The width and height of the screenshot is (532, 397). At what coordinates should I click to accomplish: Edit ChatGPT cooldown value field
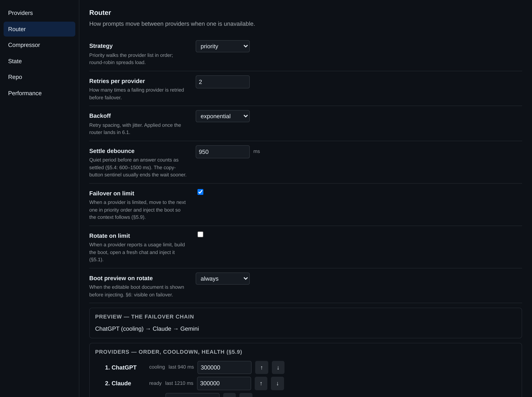pyautogui.click(x=224, y=367)
